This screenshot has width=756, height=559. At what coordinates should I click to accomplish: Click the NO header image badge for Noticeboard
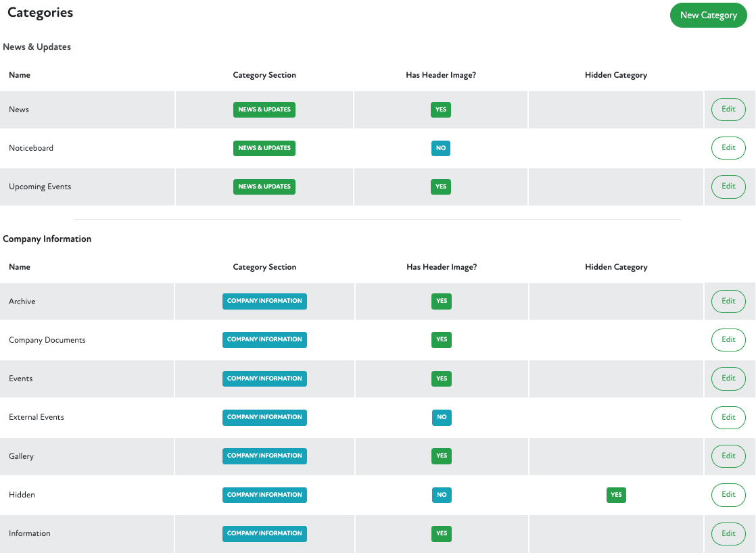[441, 148]
